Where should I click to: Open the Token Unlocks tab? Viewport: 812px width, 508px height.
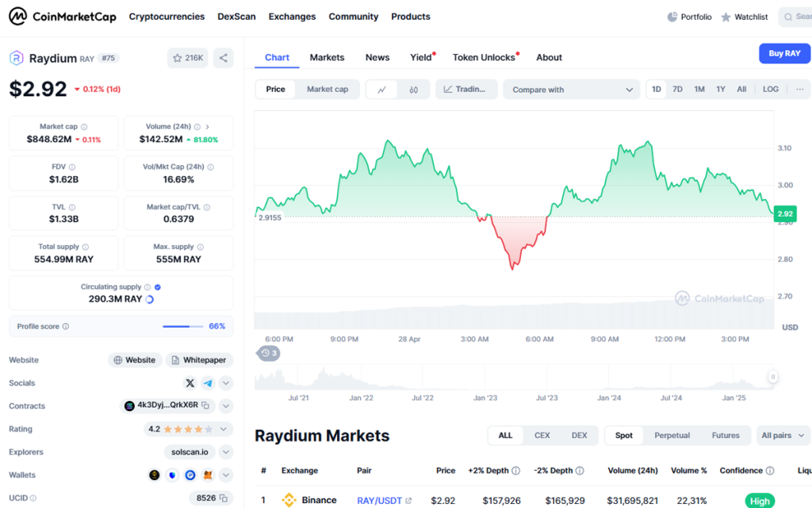pos(484,57)
